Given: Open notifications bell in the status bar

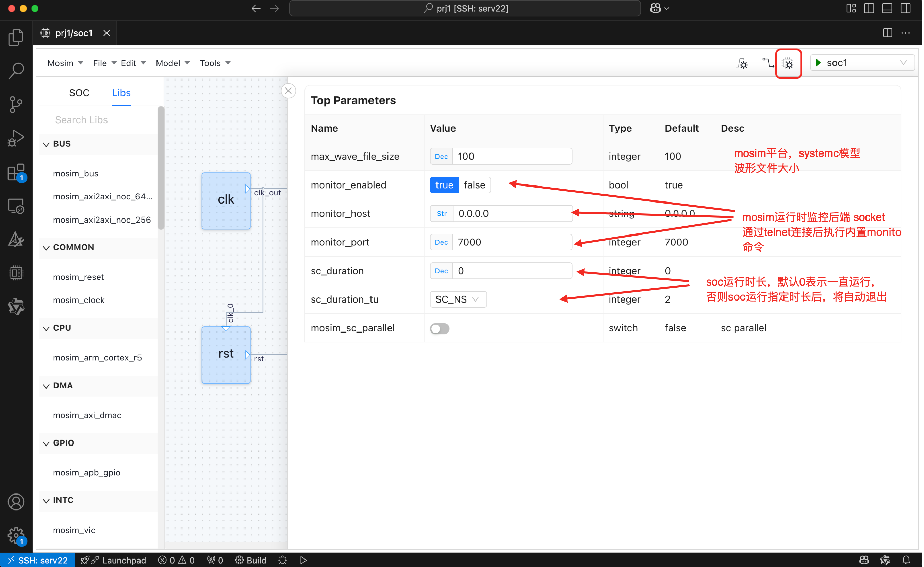Looking at the screenshot, I should (906, 560).
